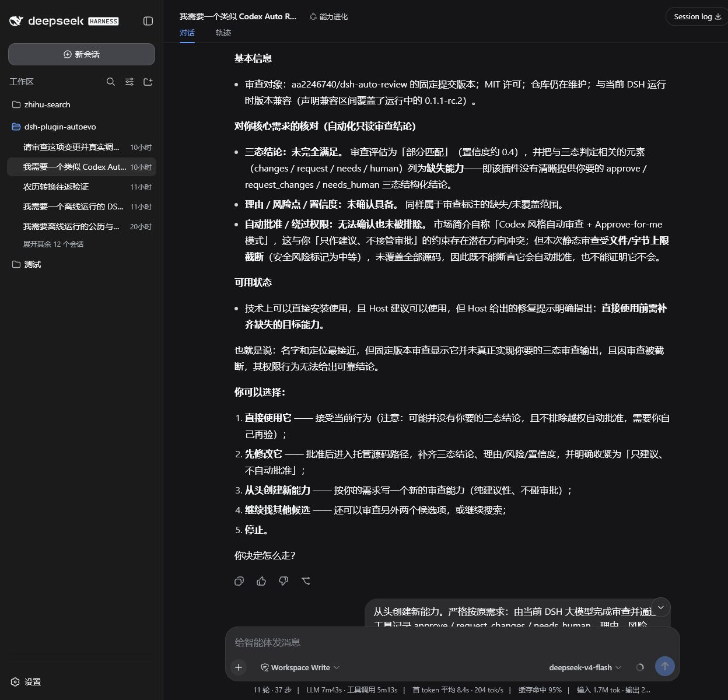728x700 pixels.
Task: Click status text LLM 7m43s
Action: coord(324,689)
